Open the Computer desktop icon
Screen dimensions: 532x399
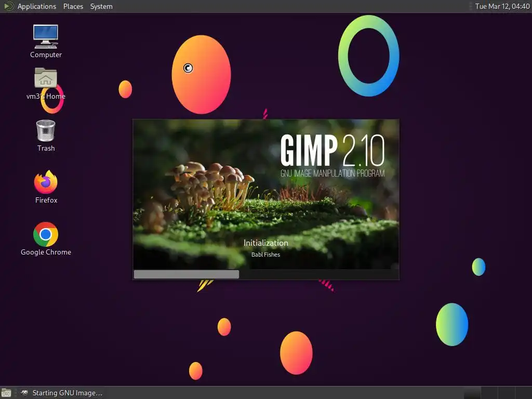point(46,36)
